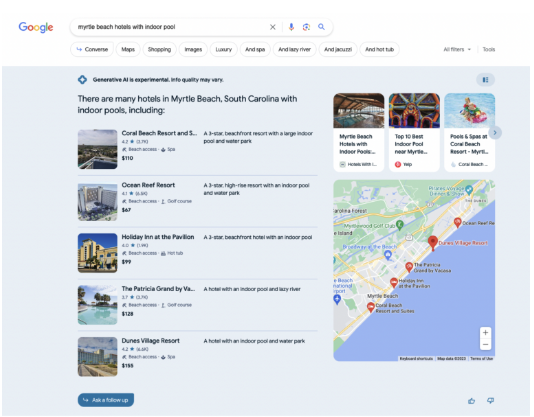Image resolution: width=534 pixels, height=417 pixels.
Task: Select the Shopping filter chip
Action: [159, 49]
